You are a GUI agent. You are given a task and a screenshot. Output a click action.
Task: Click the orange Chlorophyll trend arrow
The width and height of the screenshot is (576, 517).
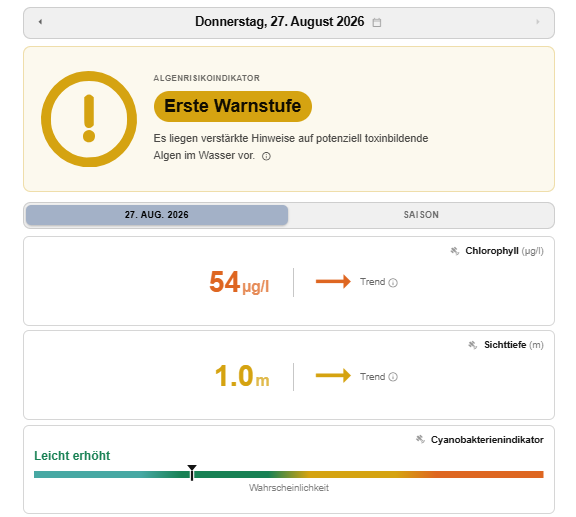click(333, 282)
